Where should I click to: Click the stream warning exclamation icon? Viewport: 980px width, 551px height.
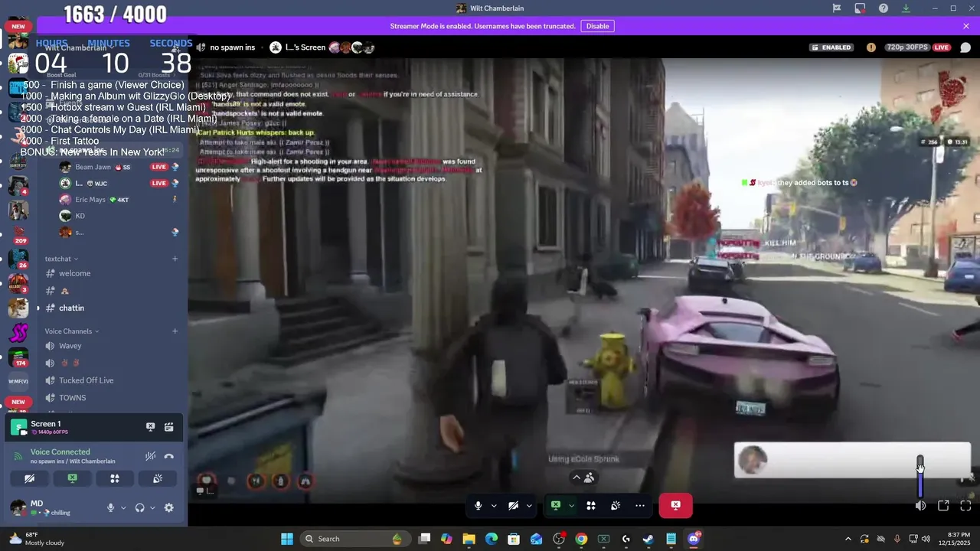[871, 47]
